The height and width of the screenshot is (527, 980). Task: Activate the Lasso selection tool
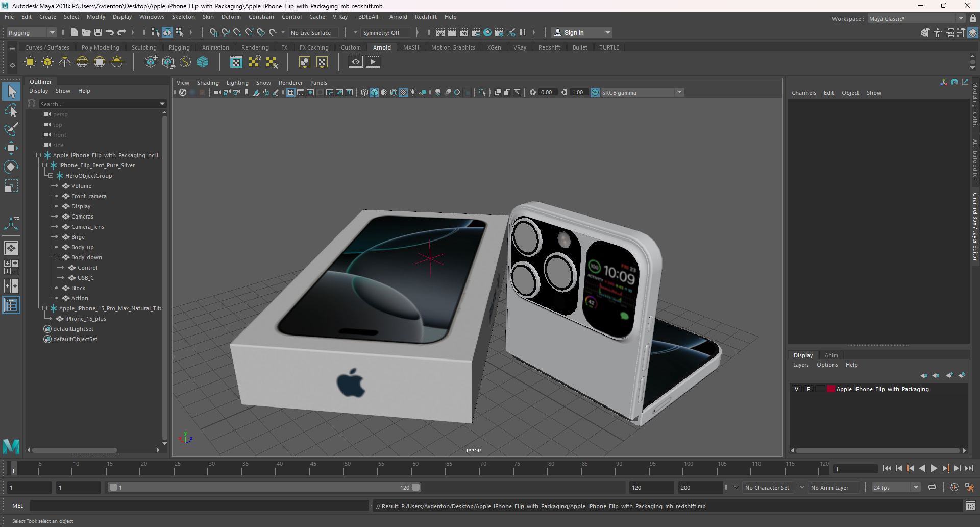(x=11, y=110)
